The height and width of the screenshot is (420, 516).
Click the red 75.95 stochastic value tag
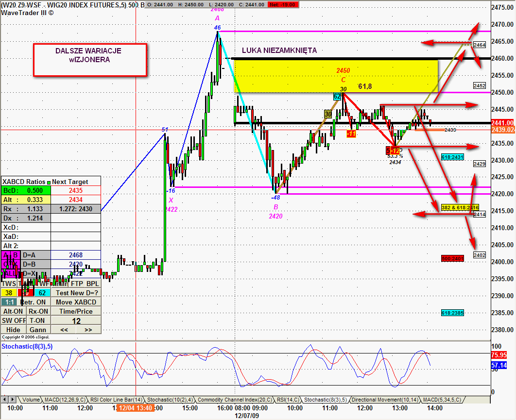[499, 355]
